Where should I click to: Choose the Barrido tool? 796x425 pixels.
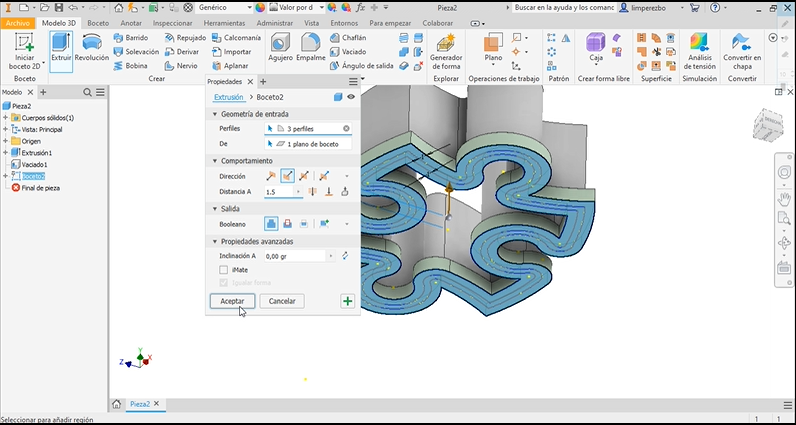pyautogui.click(x=130, y=38)
